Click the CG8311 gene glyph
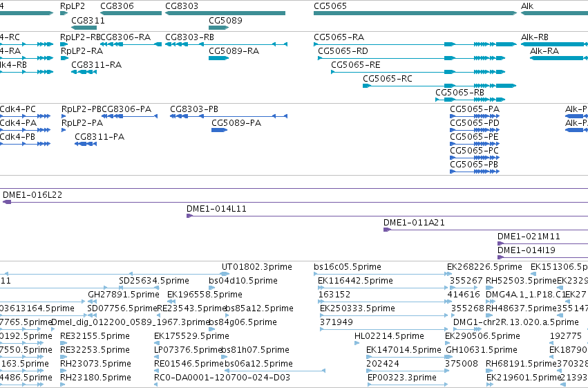 84,28
